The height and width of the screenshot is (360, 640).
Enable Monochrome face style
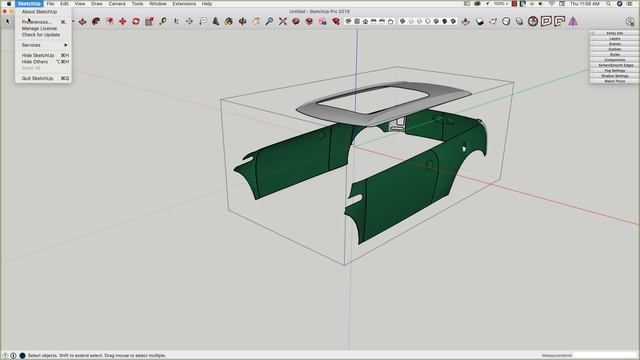[x=453, y=21]
